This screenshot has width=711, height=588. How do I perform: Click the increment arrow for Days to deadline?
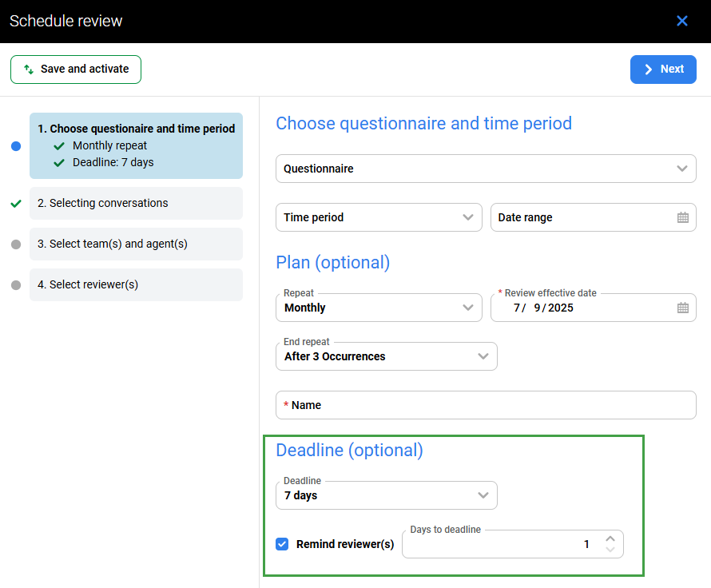point(610,538)
